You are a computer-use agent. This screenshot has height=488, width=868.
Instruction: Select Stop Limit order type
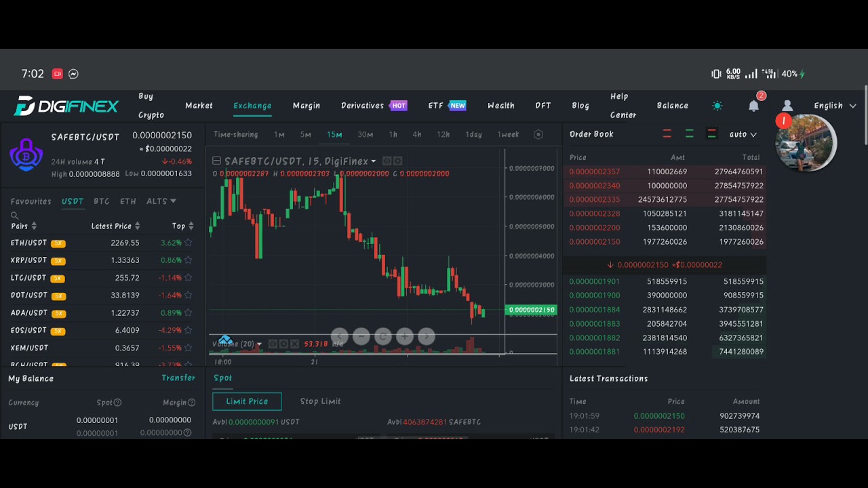click(321, 401)
